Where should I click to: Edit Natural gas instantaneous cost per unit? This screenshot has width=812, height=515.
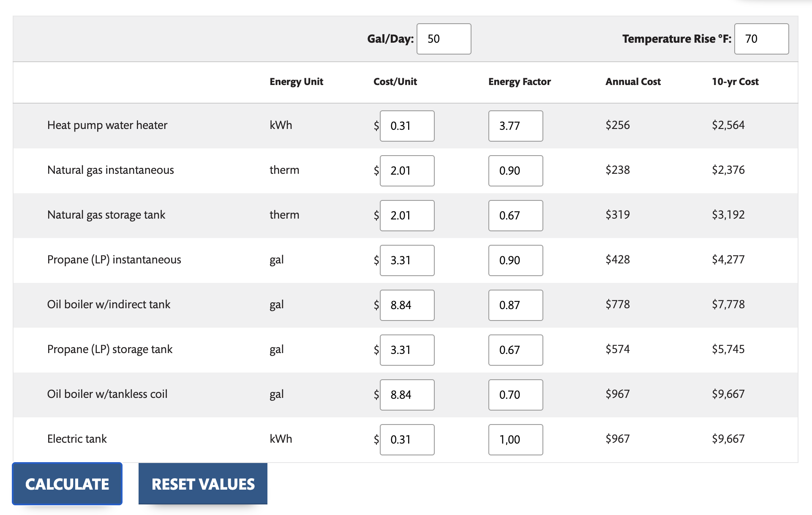click(407, 171)
